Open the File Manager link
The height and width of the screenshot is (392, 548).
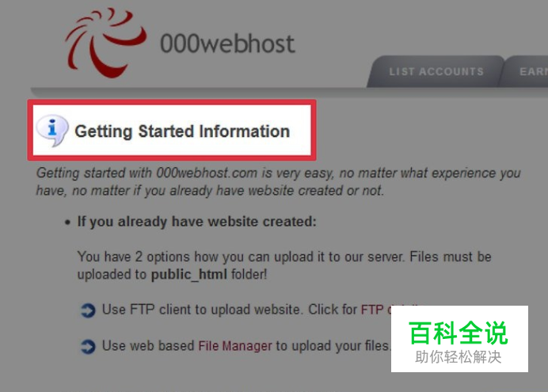[235, 346]
